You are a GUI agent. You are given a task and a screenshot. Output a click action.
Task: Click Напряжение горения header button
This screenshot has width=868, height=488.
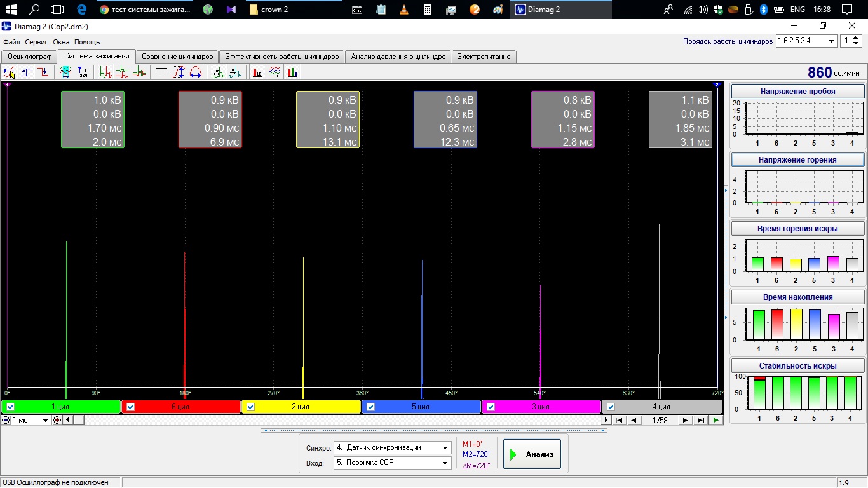click(x=798, y=160)
